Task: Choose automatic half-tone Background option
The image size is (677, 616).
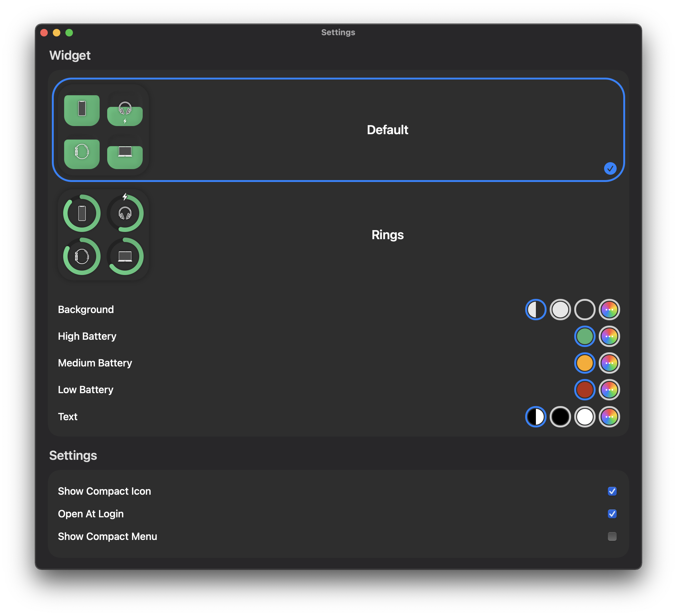Action: [x=536, y=309]
